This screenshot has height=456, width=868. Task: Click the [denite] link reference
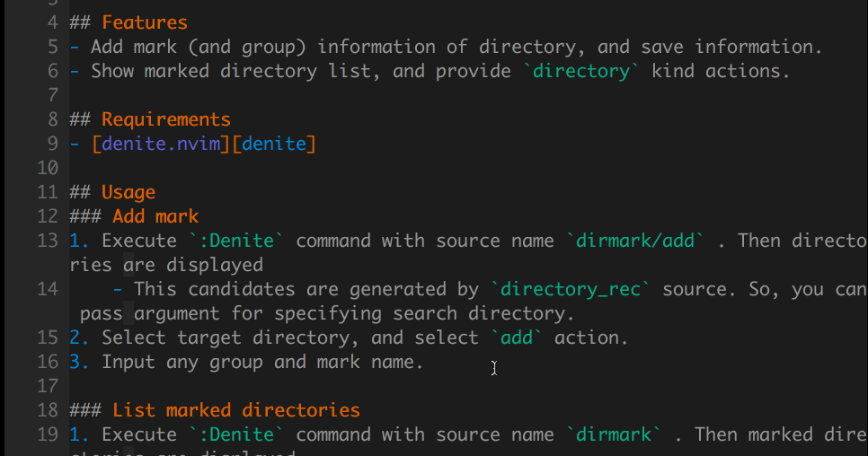point(273,144)
